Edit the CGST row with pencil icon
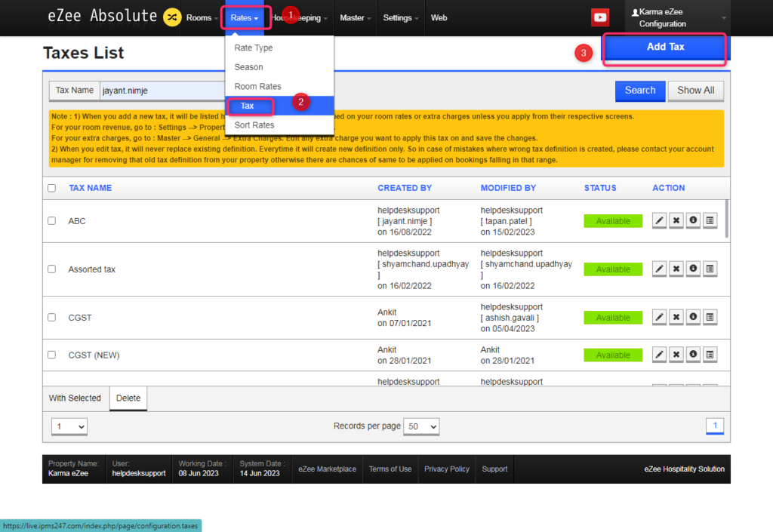Screen dimensions: 773x532 click(659, 317)
